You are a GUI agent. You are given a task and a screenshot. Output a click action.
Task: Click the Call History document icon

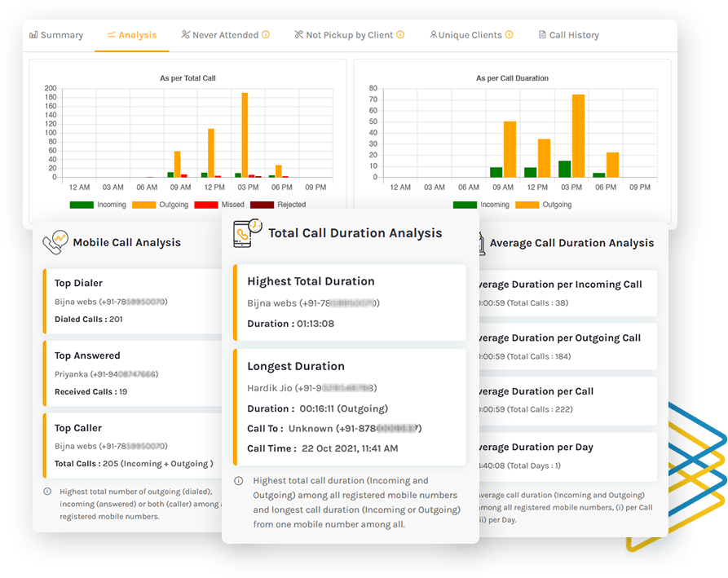(540, 34)
